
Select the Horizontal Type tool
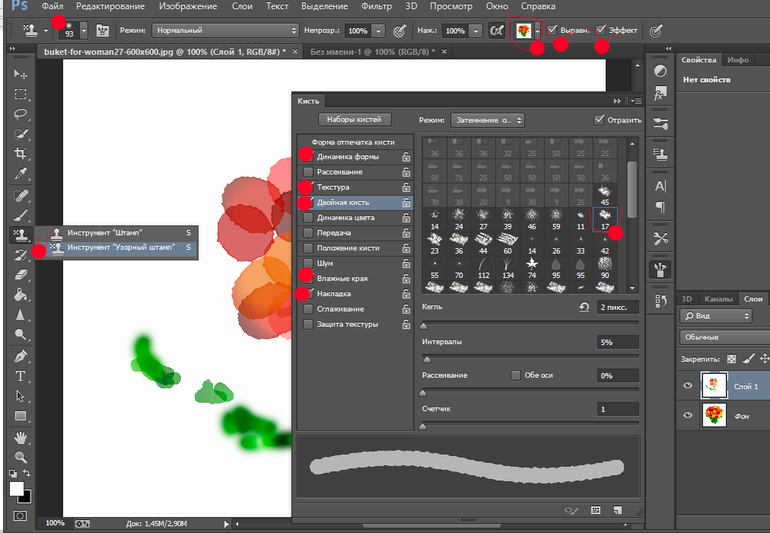[x=20, y=376]
